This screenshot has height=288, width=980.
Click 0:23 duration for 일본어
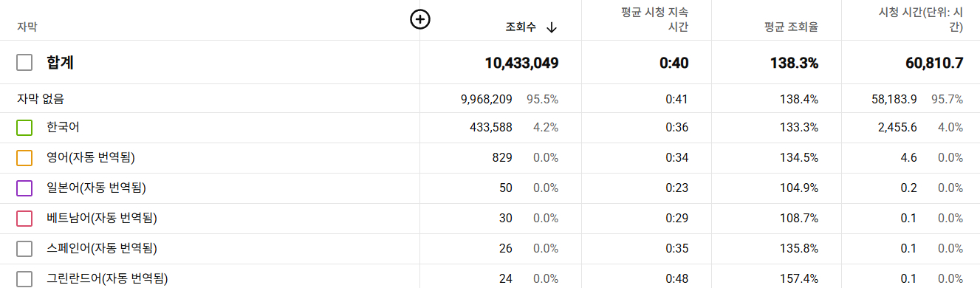(x=677, y=188)
